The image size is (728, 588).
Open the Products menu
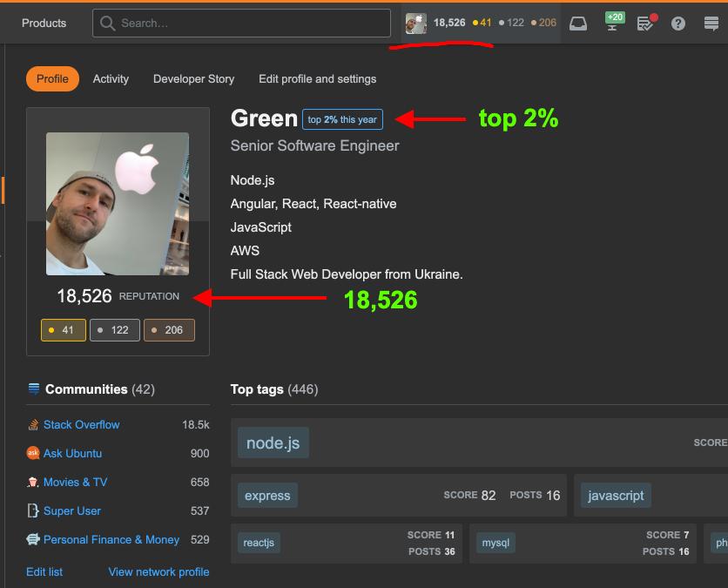(x=44, y=23)
